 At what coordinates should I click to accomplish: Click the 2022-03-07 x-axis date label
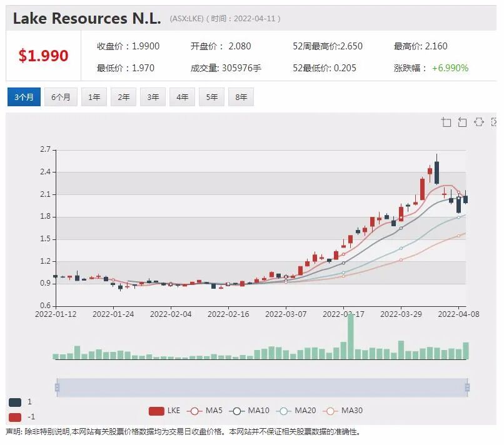click(286, 314)
